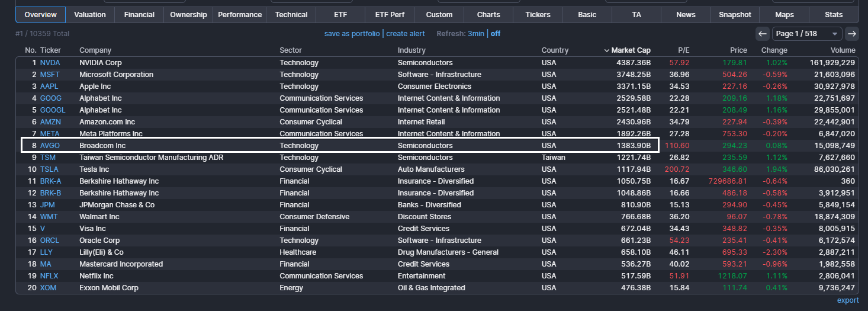Open the ETF tab

pos(341,15)
